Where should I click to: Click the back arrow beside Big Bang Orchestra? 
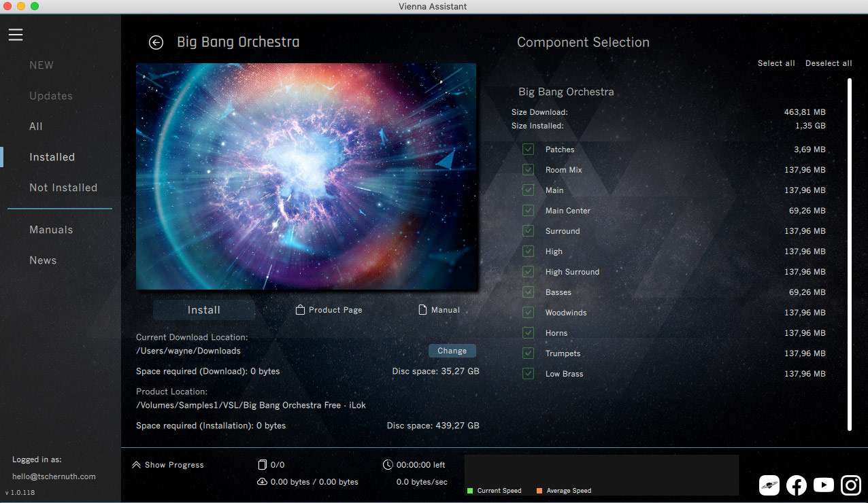tap(156, 43)
